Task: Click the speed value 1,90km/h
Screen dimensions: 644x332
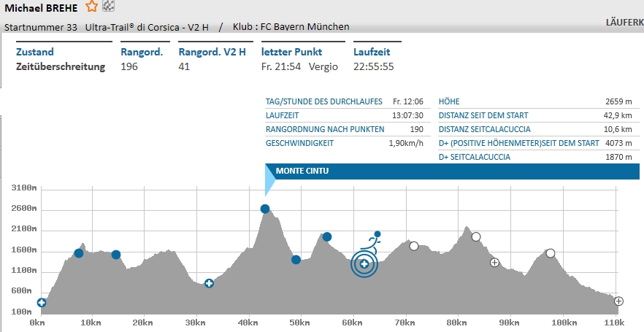Action: (x=406, y=143)
